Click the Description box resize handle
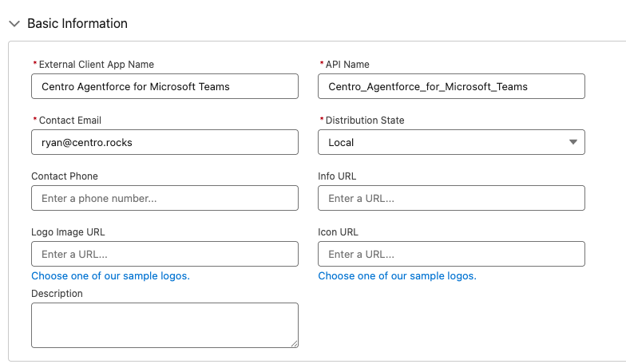 click(x=294, y=343)
